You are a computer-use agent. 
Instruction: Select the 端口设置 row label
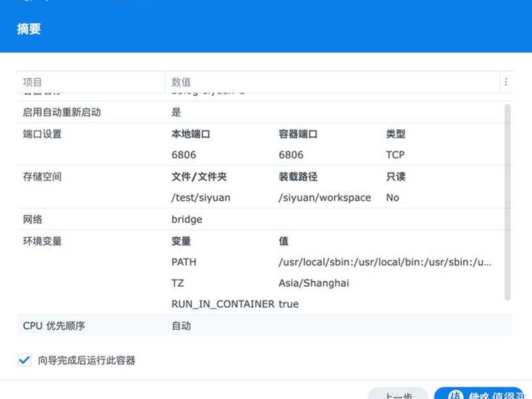click(x=42, y=134)
